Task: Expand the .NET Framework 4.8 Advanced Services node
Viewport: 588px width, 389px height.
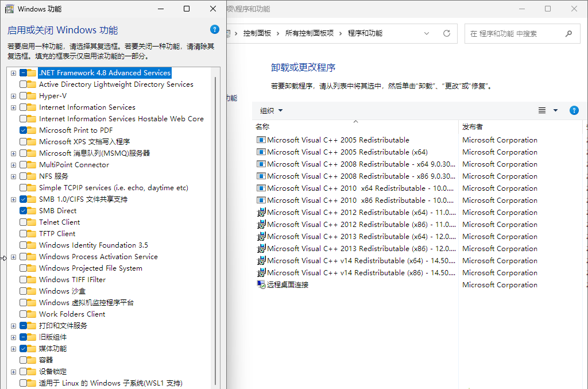Action: [14, 73]
